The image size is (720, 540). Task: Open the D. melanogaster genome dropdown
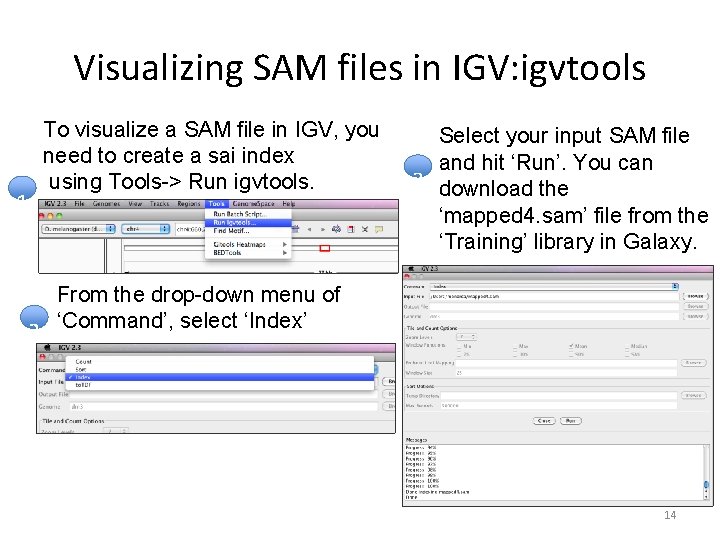tap(78, 229)
